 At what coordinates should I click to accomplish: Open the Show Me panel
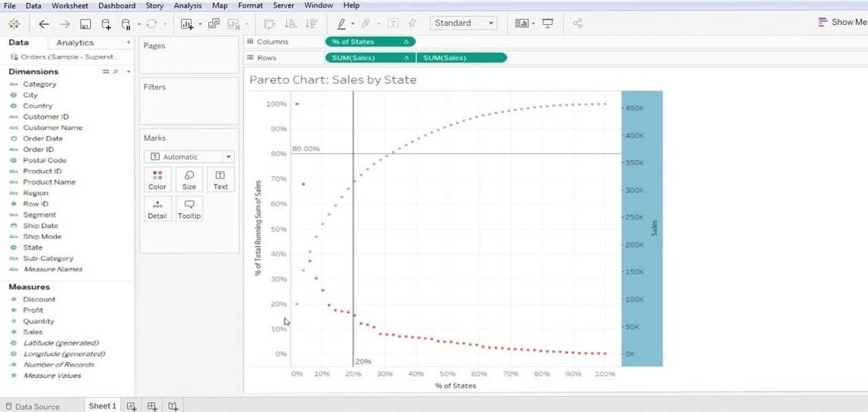click(842, 22)
